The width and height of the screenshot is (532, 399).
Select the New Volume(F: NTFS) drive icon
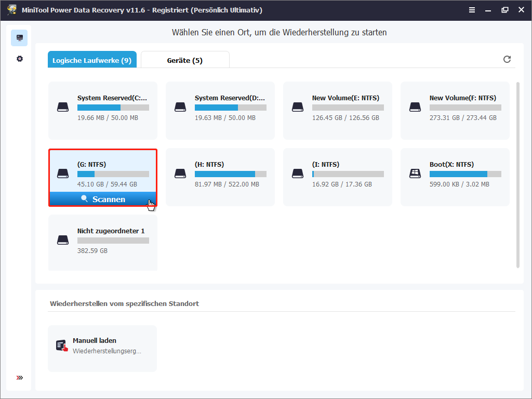tap(415, 107)
